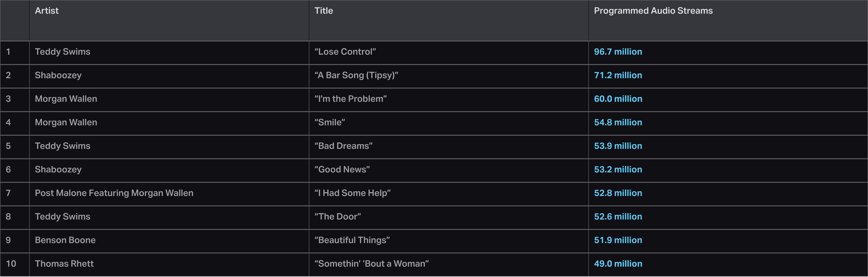Image resolution: width=868 pixels, height=277 pixels.
Task: Click the Artist column header
Action: pyautogui.click(x=47, y=11)
